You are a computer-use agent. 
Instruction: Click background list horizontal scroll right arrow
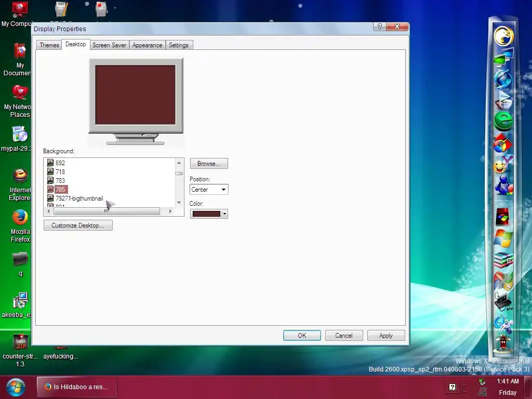[170, 211]
